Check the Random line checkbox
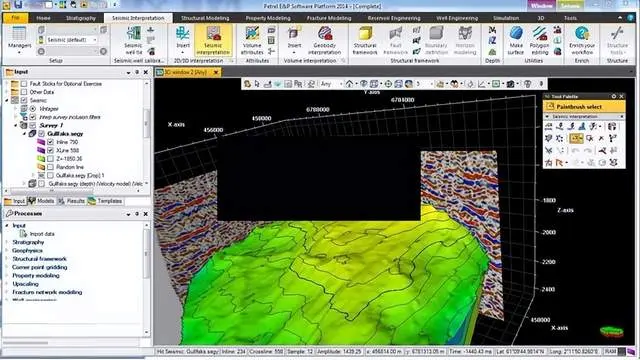This screenshot has height=360, width=640. click(x=51, y=167)
